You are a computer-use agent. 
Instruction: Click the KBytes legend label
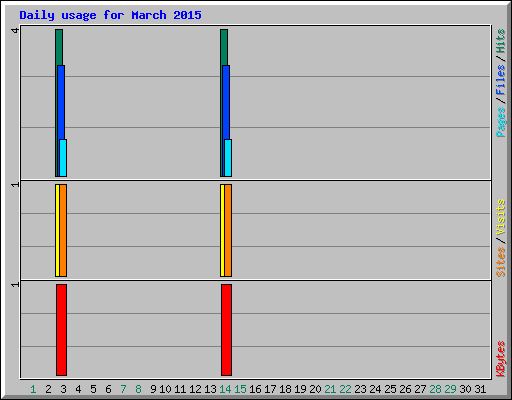tap(500, 359)
